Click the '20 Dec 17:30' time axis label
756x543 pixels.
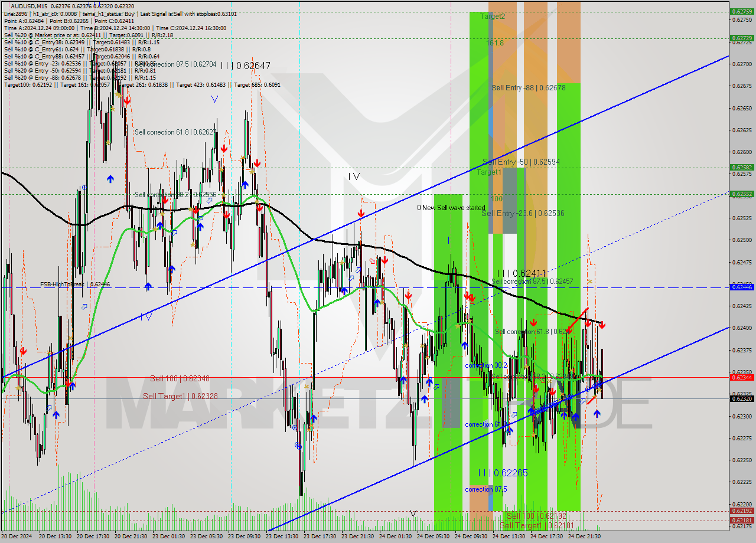[93, 537]
